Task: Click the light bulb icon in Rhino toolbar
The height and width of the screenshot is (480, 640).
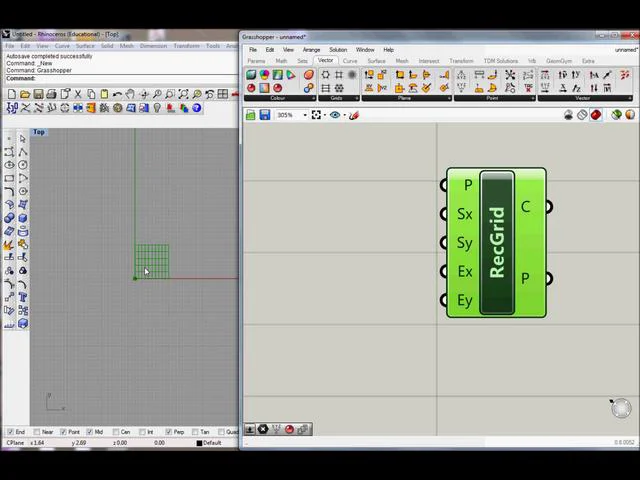Action: coord(157,108)
